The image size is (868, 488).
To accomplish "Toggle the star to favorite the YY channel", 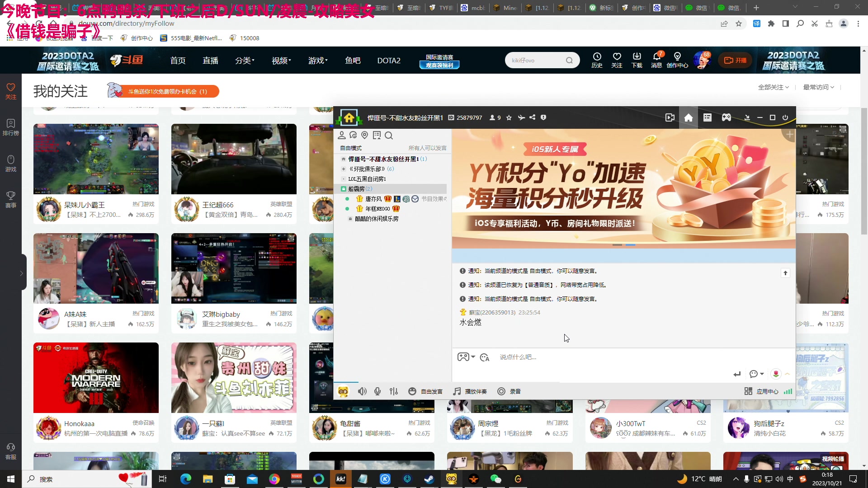I will 509,117.
